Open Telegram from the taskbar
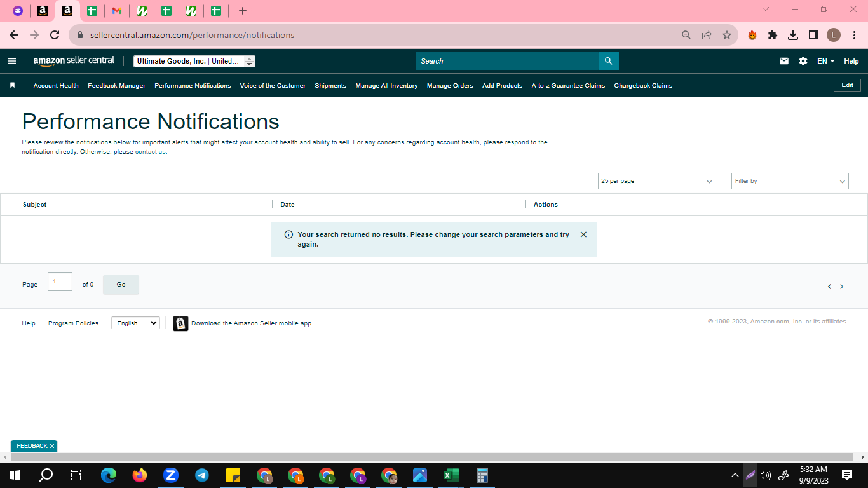 (202, 475)
